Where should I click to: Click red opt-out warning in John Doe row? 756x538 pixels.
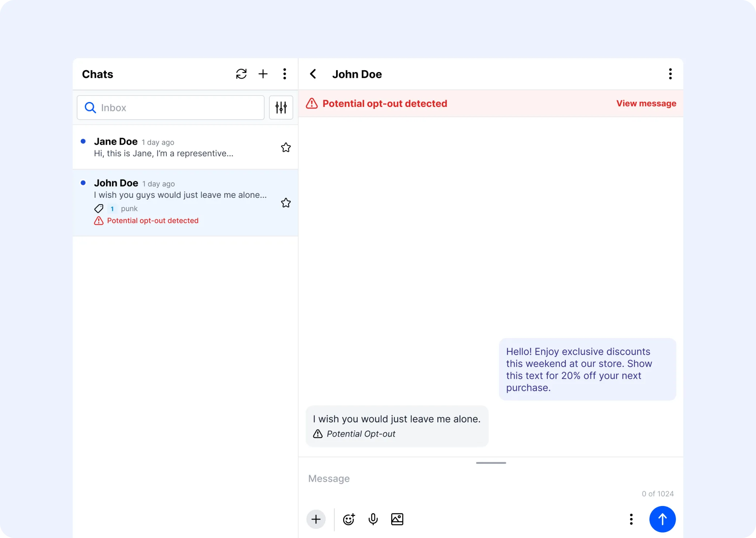coord(146,221)
